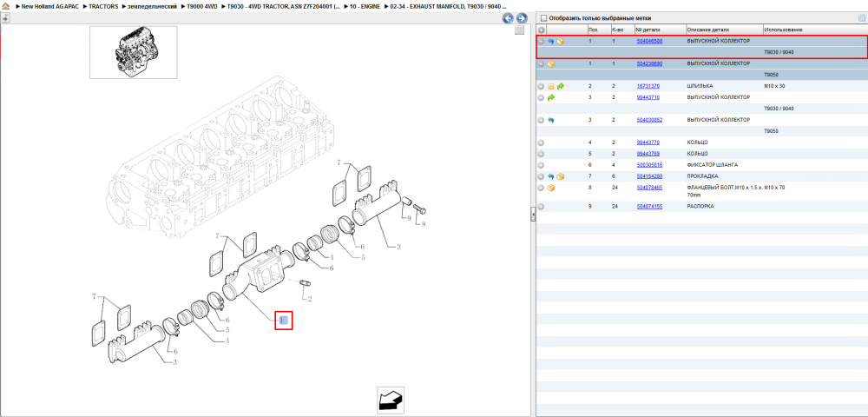This screenshot has width=868, height=417.
Task: Click the box icon for part 504238690
Action: 551,64
